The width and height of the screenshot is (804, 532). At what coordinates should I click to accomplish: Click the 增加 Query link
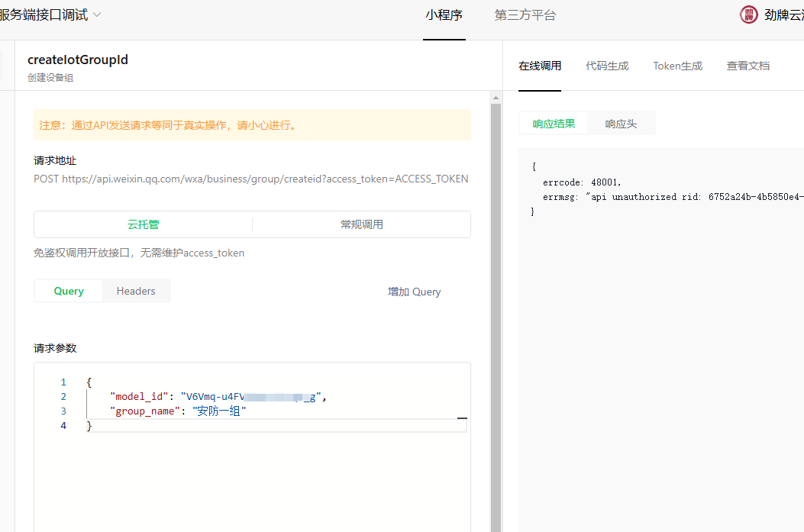(x=415, y=292)
